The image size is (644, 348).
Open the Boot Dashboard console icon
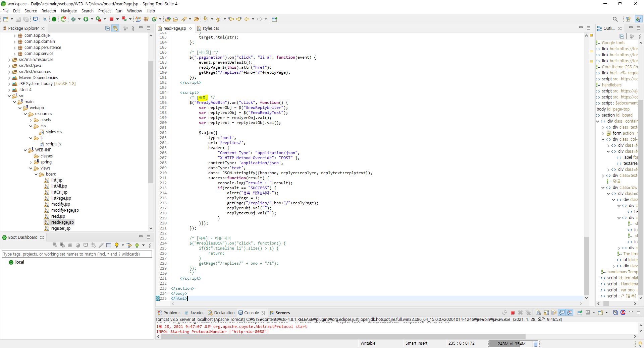point(86,245)
